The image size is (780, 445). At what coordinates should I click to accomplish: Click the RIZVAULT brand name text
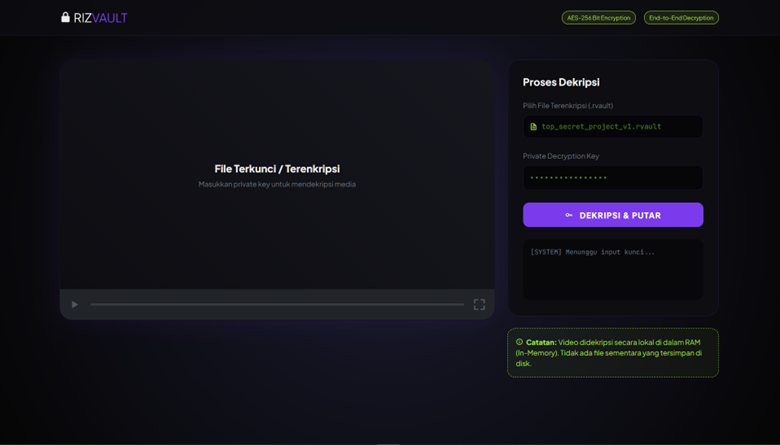[x=101, y=18]
